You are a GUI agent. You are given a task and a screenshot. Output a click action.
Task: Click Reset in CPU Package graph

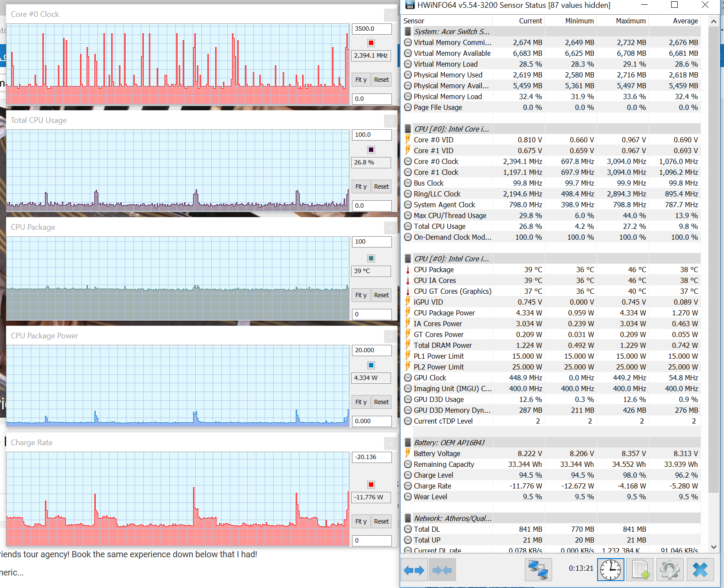(381, 295)
